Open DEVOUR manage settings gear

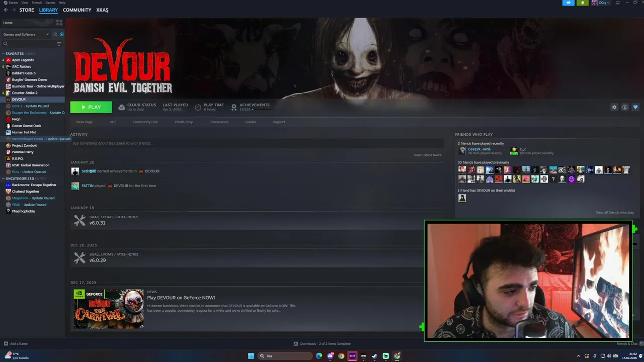tap(614, 107)
